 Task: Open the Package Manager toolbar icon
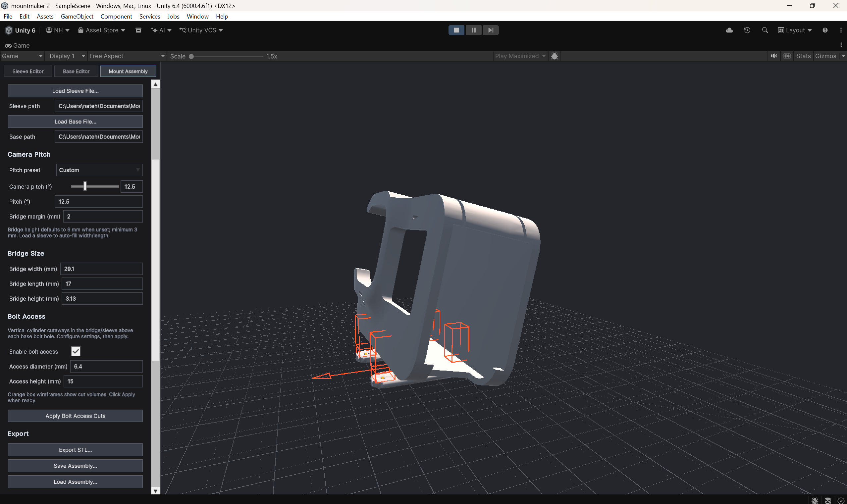[x=138, y=30]
